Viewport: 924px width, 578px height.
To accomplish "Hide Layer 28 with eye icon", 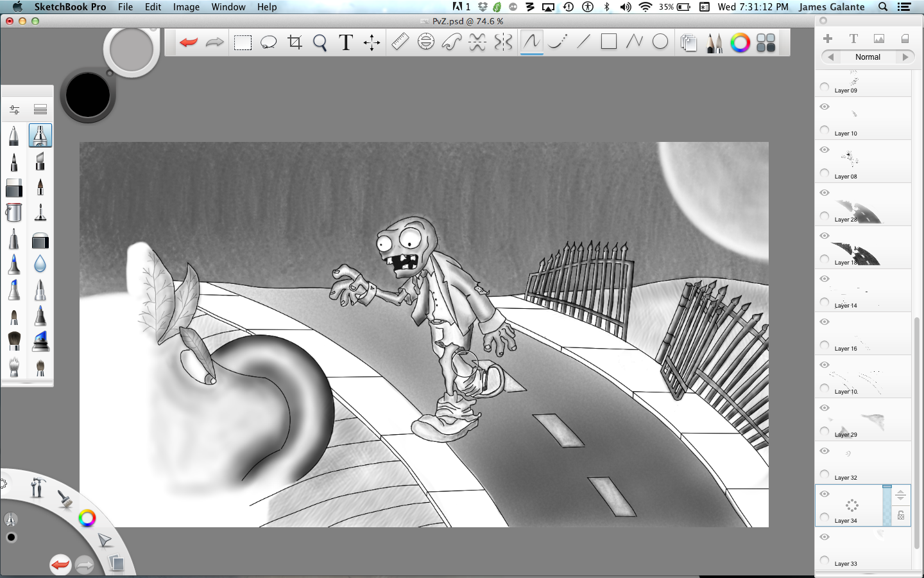I will click(825, 193).
